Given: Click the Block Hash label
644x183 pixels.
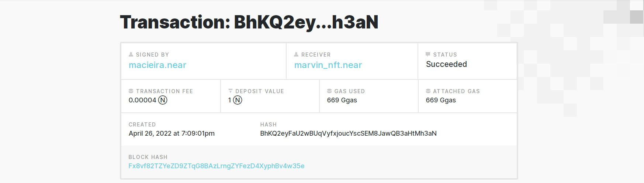Looking at the screenshot, I should [148, 157].
